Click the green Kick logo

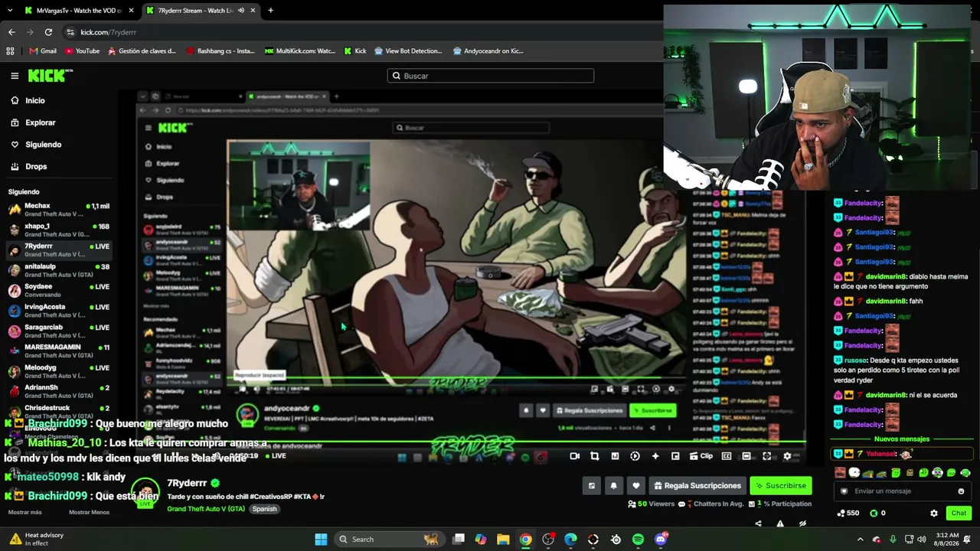pos(51,76)
